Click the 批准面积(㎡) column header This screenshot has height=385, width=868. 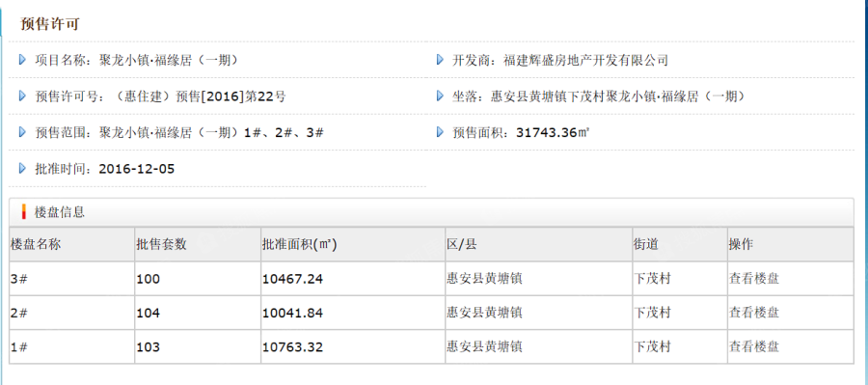coord(300,244)
